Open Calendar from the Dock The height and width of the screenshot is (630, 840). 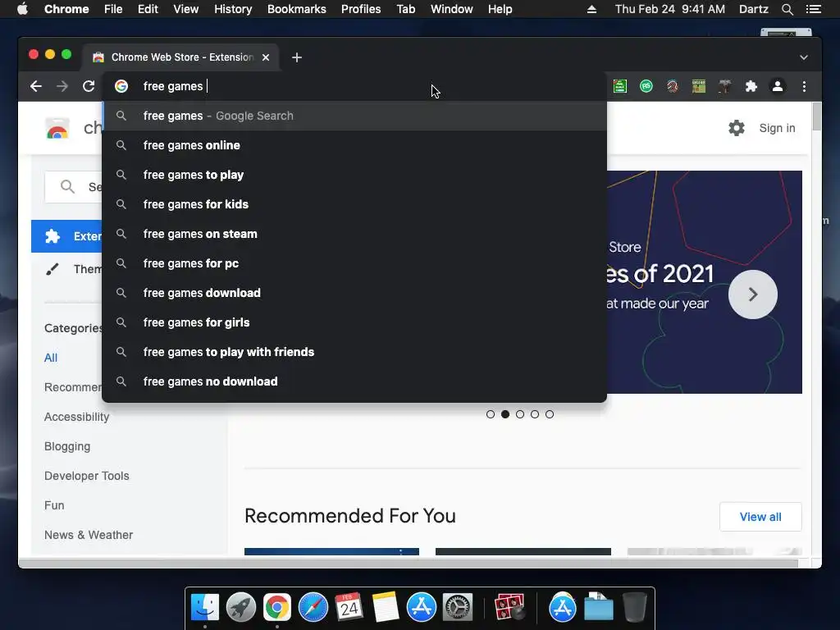point(349,607)
